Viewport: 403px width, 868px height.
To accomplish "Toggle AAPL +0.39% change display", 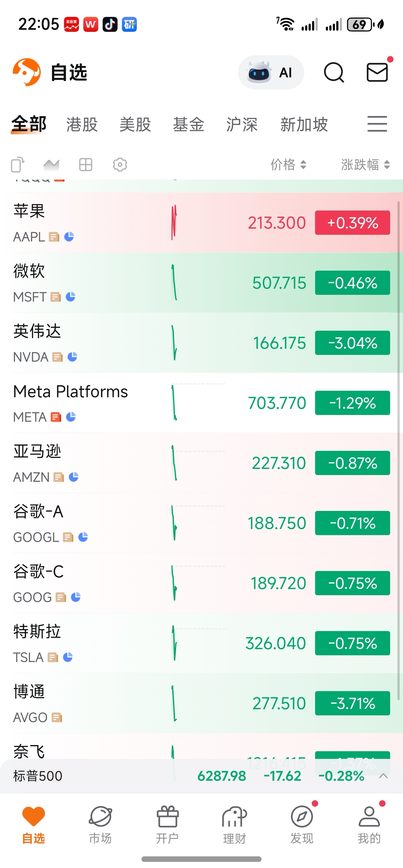I will click(x=352, y=223).
